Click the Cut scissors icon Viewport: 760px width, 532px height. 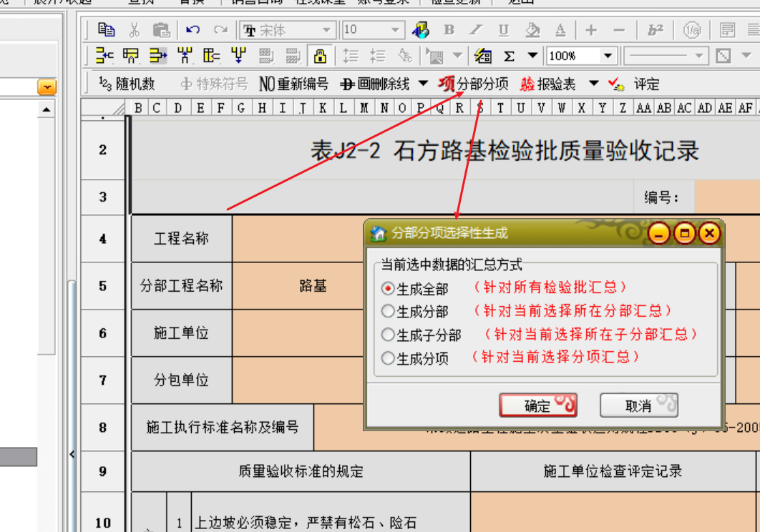coord(135,30)
